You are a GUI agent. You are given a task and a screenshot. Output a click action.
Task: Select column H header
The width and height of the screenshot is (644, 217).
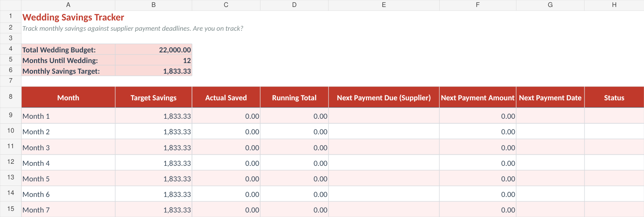click(x=614, y=5)
